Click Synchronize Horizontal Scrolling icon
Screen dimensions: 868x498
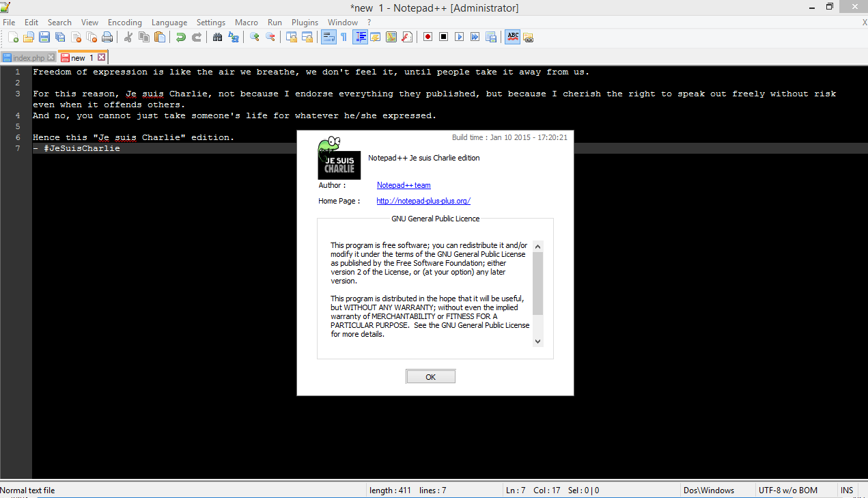[x=307, y=37]
